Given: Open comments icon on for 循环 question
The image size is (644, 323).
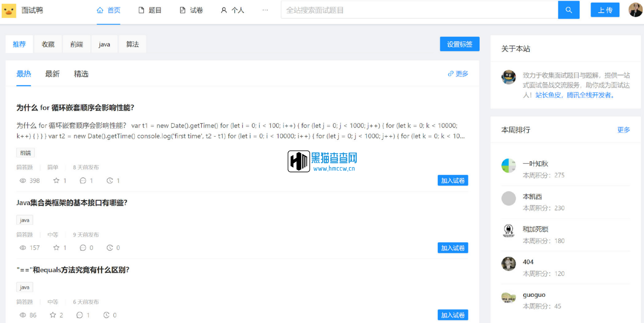Looking at the screenshot, I should click(x=83, y=181).
